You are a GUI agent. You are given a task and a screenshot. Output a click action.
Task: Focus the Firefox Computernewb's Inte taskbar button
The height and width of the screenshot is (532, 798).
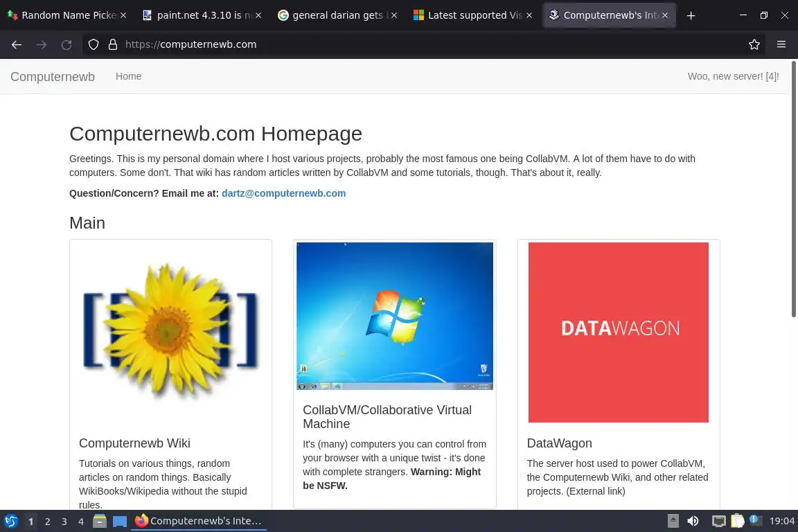pos(199,522)
